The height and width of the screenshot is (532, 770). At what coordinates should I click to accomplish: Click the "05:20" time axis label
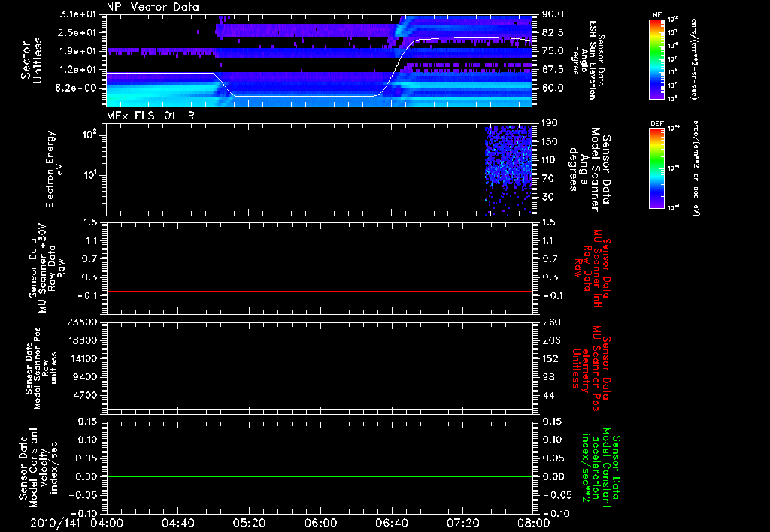click(x=249, y=523)
